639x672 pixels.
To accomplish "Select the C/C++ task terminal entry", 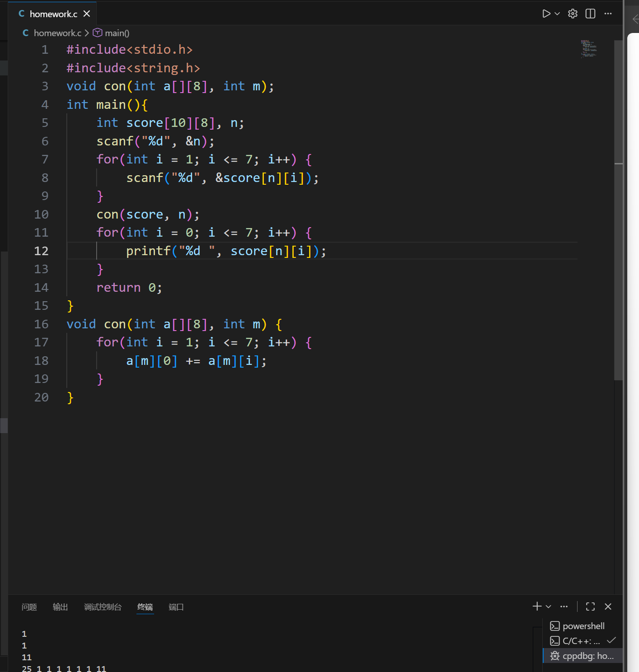I will (583, 641).
